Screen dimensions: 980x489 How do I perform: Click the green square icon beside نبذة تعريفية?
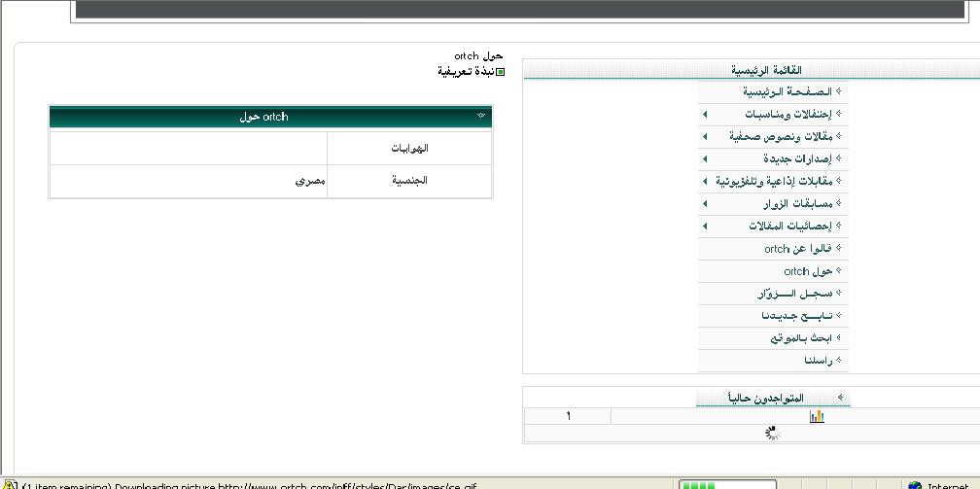[501, 72]
